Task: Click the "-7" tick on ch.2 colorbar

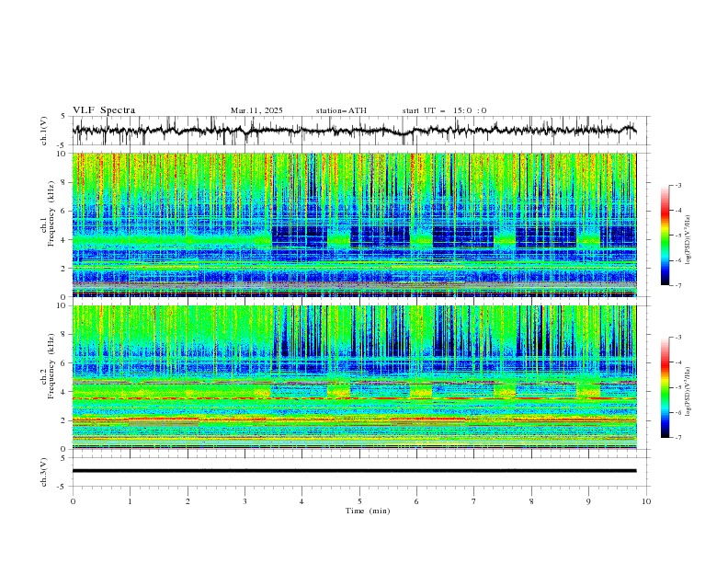Action: [x=677, y=437]
